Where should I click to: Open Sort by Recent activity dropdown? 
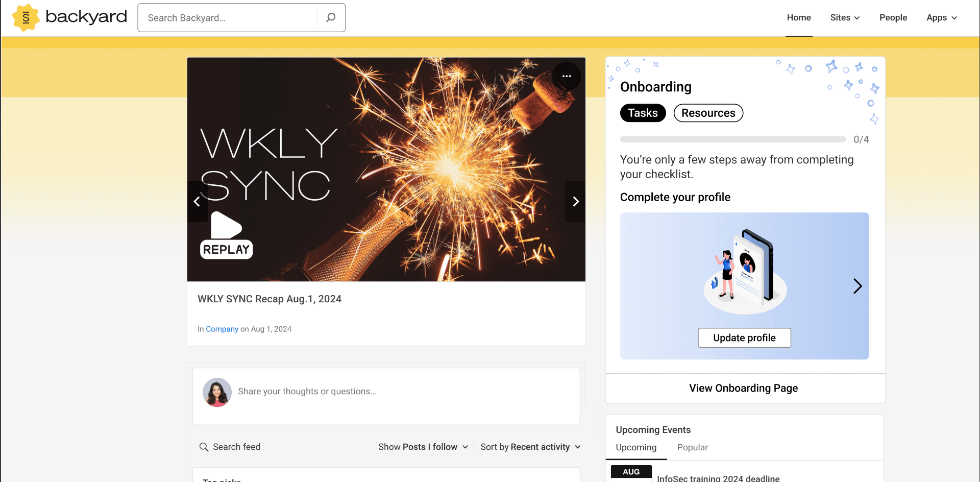(530, 447)
